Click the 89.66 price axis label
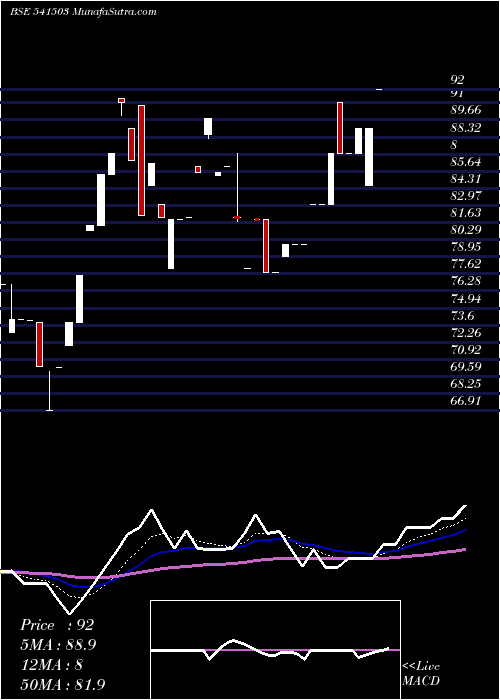The width and height of the screenshot is (500, 700). [466, 111]
